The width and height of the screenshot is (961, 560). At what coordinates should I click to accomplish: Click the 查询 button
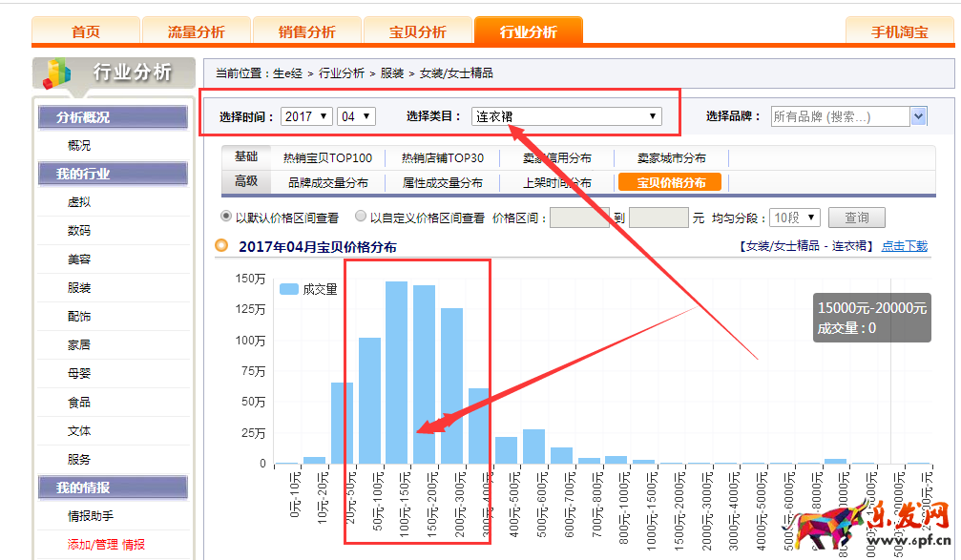pos(856,218)
